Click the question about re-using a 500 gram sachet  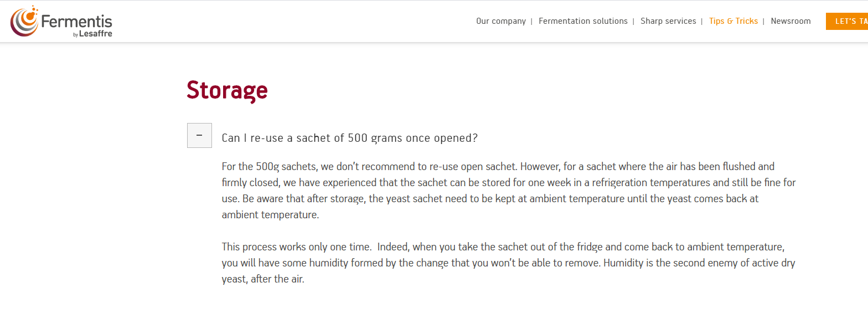[x=349, y=138]
